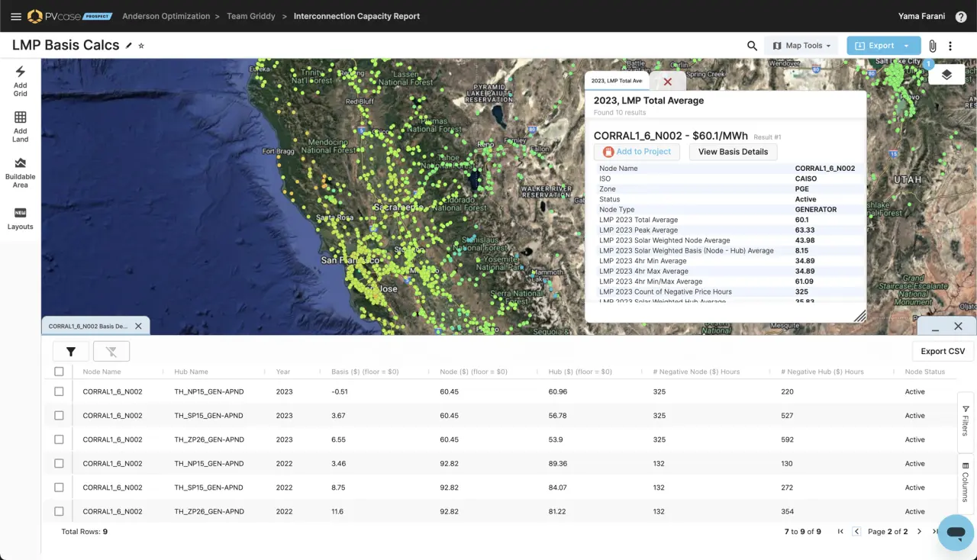Check the TH_SP15_GEN-APND 2023 row checkbox
The image size is (977, 560).
pyautogui.click(x=59, y=416)
